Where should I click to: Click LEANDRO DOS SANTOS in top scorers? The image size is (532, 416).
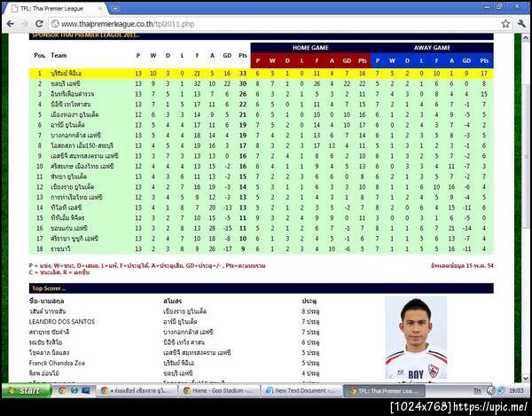click(62, 322)
